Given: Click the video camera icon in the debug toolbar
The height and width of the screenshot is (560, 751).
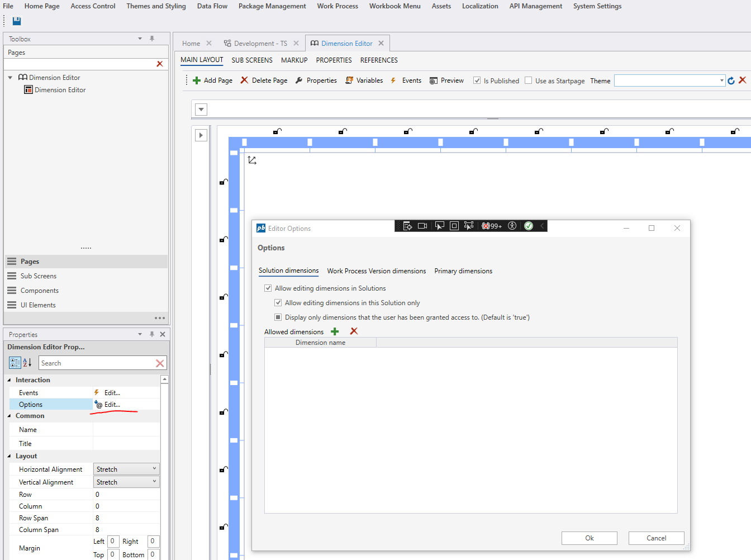Looking at the screenshot, I should coord(422,226).
